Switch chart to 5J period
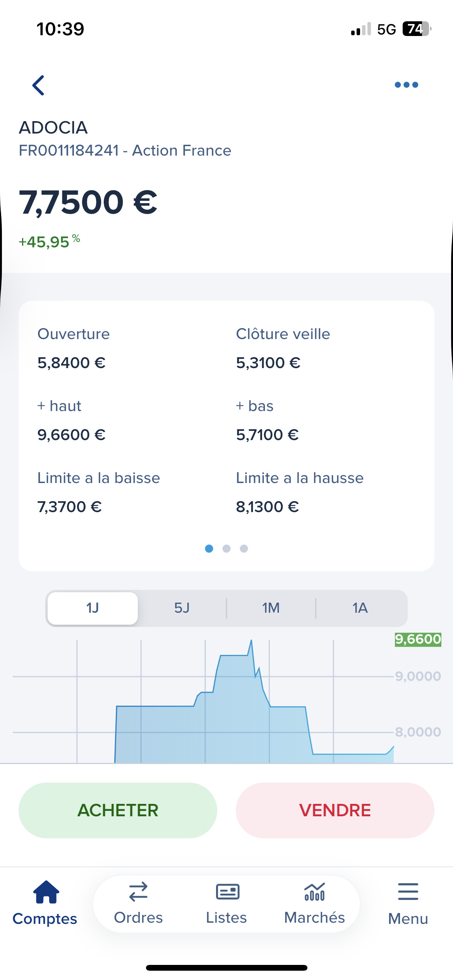 pos(182,608)
